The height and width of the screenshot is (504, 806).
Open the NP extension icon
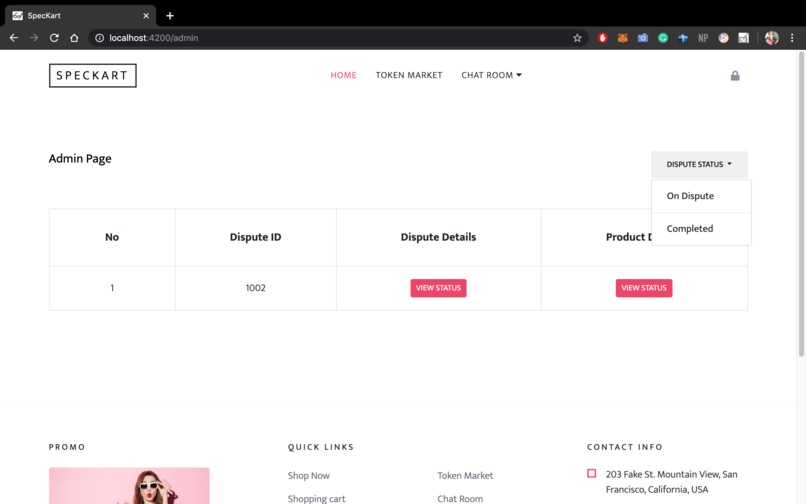point(703,38)
